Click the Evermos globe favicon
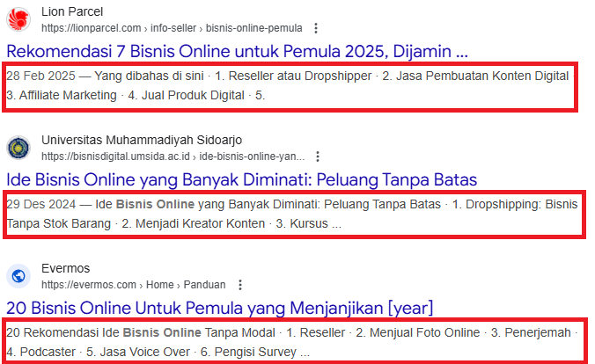 tap(18, 276)
